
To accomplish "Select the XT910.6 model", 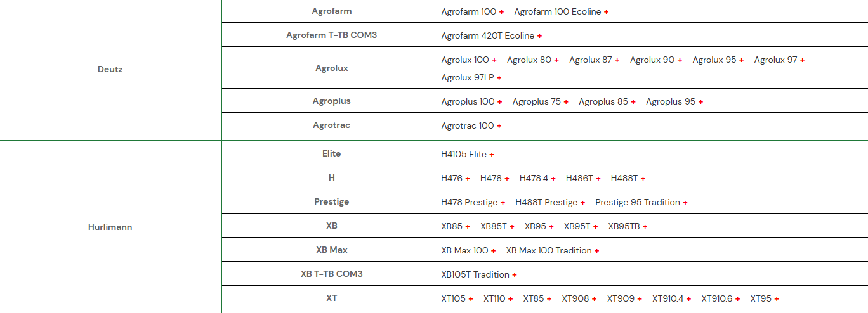I will coord(716,298).
